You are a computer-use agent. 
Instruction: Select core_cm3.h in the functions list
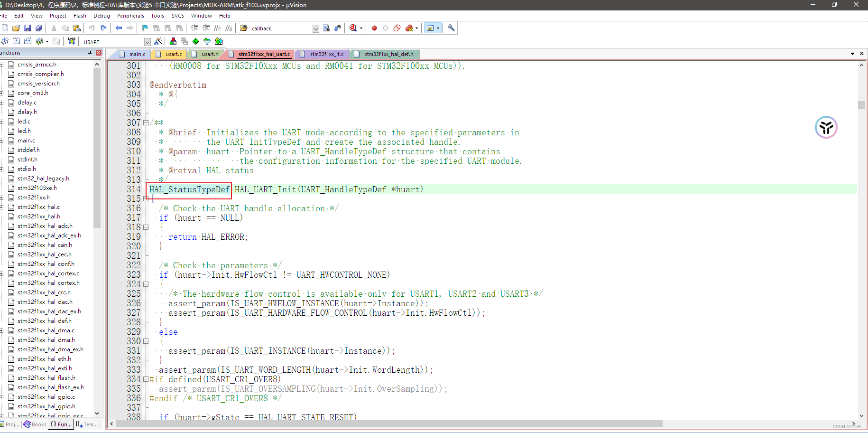pyautogui.click(x=33, y=93)
